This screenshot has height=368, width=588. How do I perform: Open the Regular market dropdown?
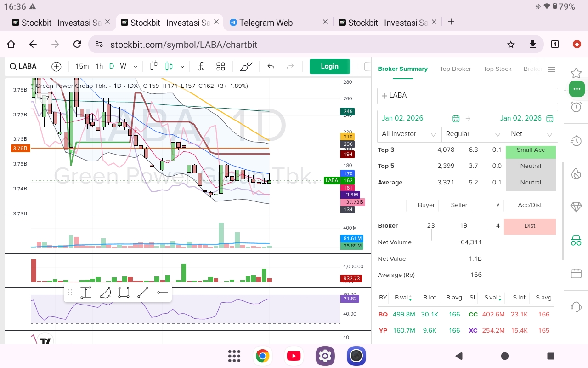pos(474,134)
